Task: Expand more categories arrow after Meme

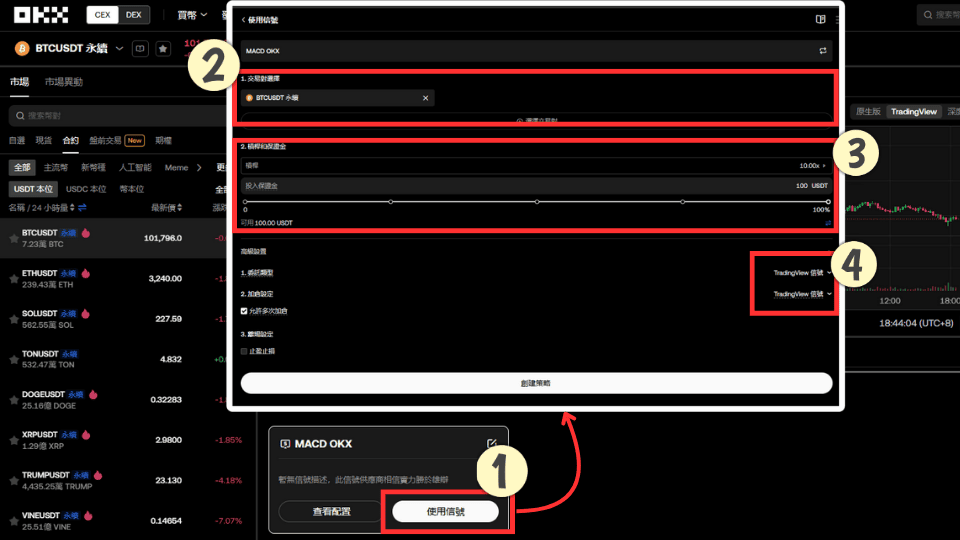Action: pos(199,168)
